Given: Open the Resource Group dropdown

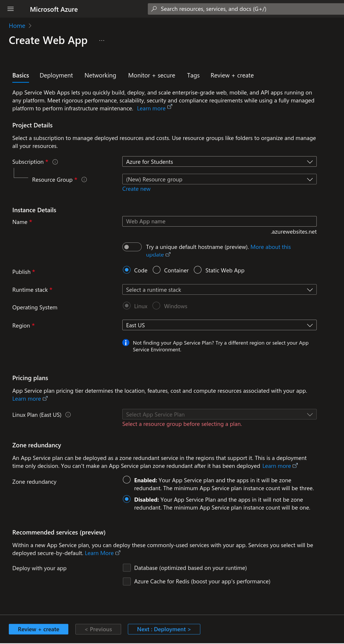Looking at the screenshot, I should click(219, 179).
